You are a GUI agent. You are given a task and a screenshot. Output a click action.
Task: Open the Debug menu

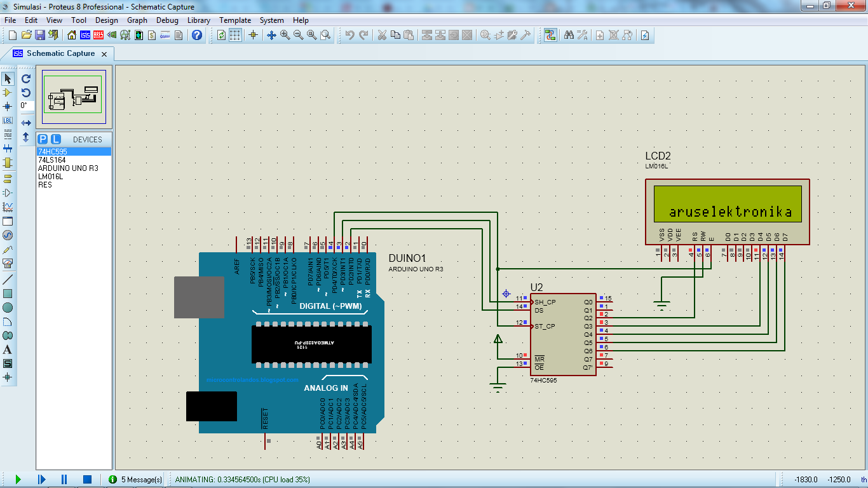(167, 20)
